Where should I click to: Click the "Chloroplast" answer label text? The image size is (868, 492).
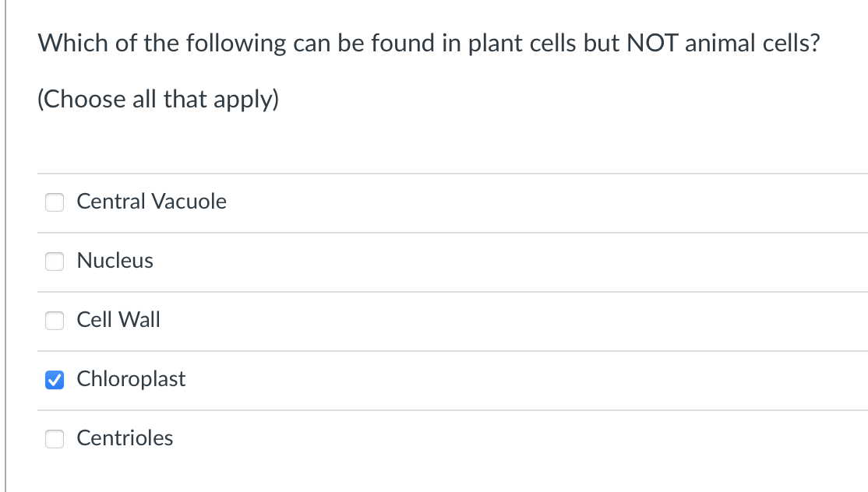(x=131, y=379)
